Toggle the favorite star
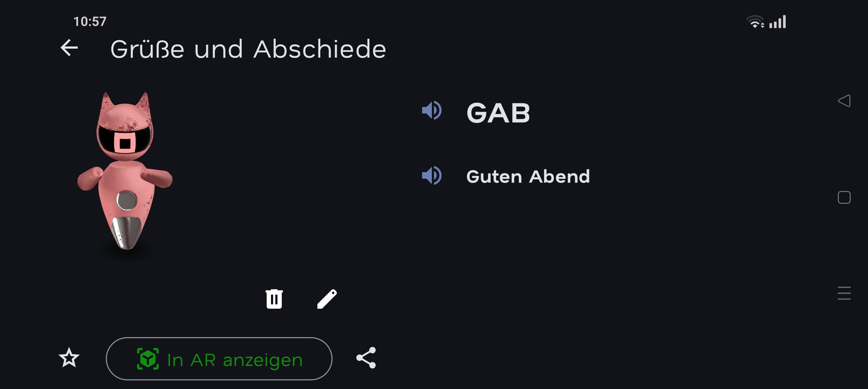 coord(69,358)
